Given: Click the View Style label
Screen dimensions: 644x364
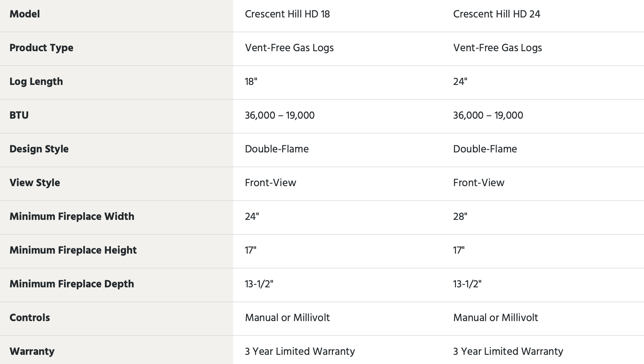Looking at the screenshot, I should coord(35,183).
